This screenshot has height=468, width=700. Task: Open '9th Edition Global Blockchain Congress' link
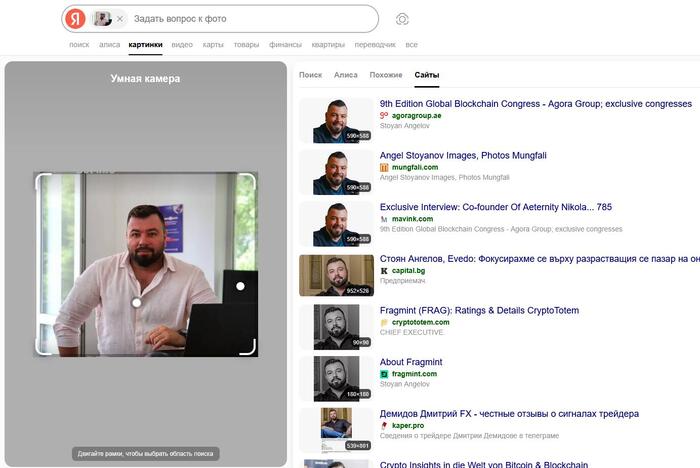[535, 104]
